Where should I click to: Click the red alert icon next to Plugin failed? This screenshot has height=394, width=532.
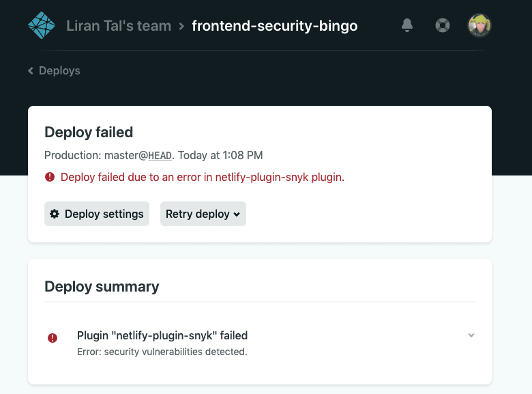point(53,338)
